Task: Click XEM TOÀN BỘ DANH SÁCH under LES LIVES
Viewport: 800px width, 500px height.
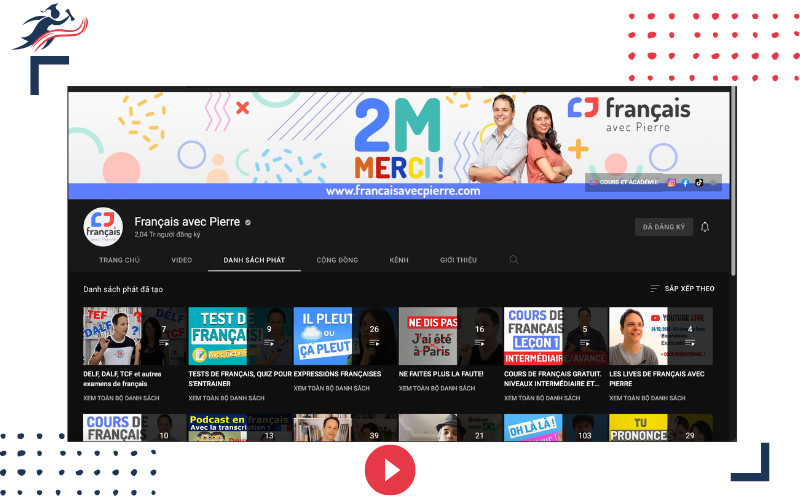Action: tap(647, 398)
